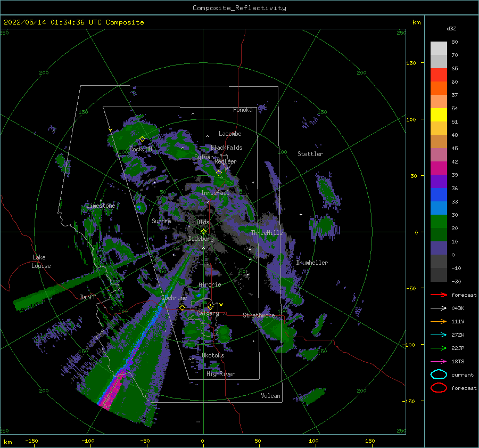Click the cyan 27ZW arrow icon

[439, 335]
